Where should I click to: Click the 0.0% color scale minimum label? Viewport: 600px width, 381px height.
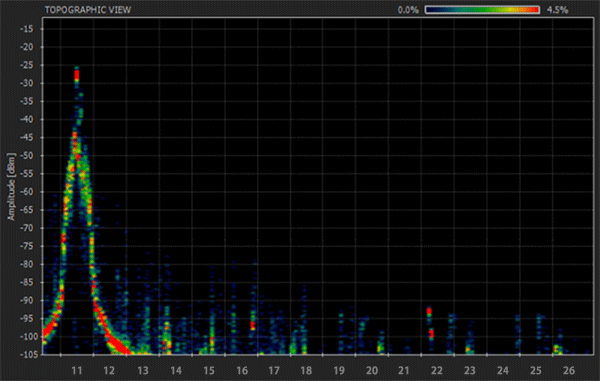tap(408, 10)
